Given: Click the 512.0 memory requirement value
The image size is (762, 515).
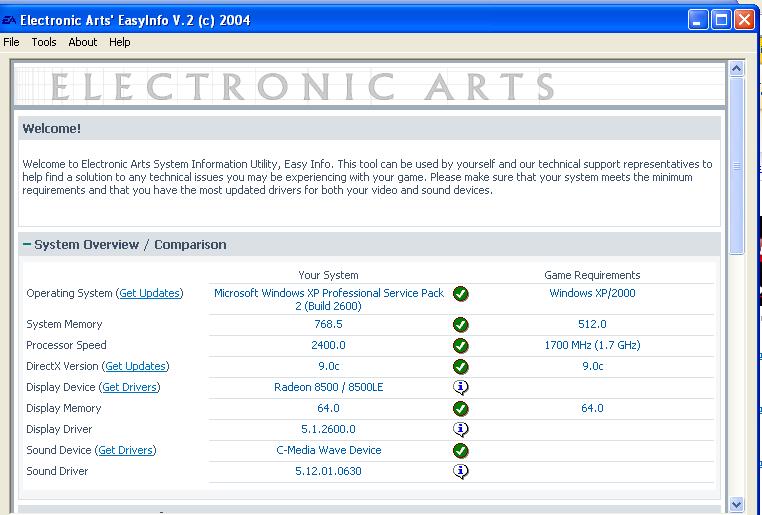Looking at the screenshot, I should [592, 325].
